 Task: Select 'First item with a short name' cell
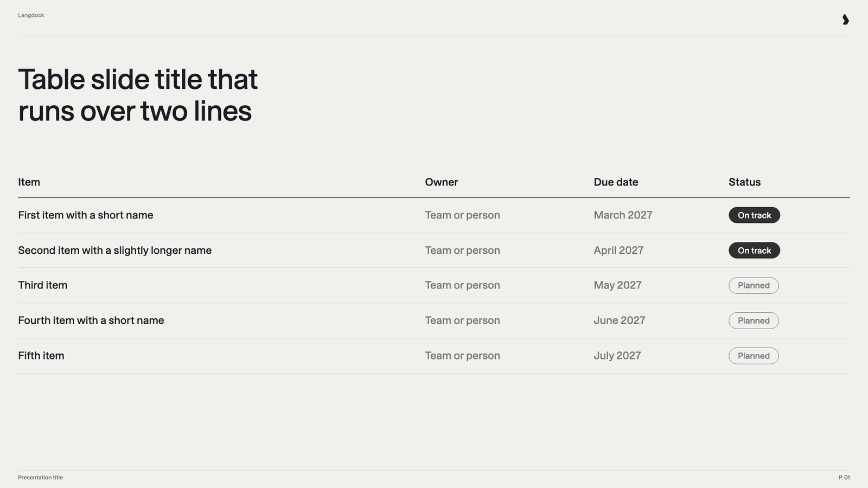click(x=86, y=215)
